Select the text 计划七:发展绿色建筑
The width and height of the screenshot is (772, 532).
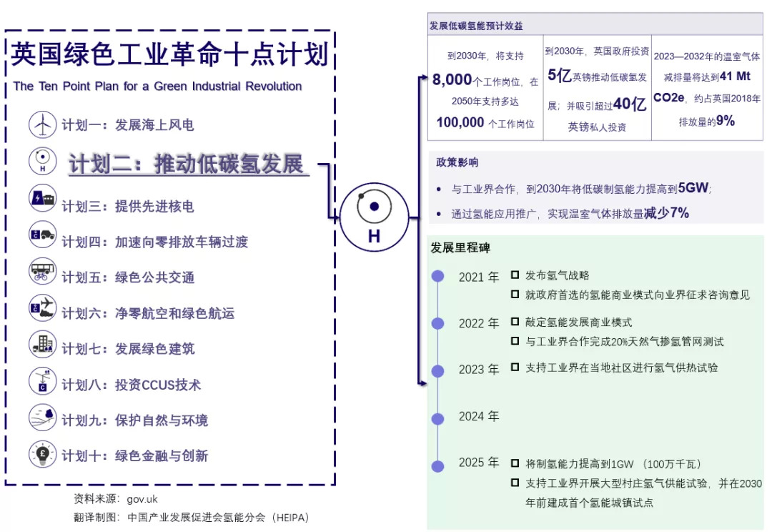pos(127,349)
